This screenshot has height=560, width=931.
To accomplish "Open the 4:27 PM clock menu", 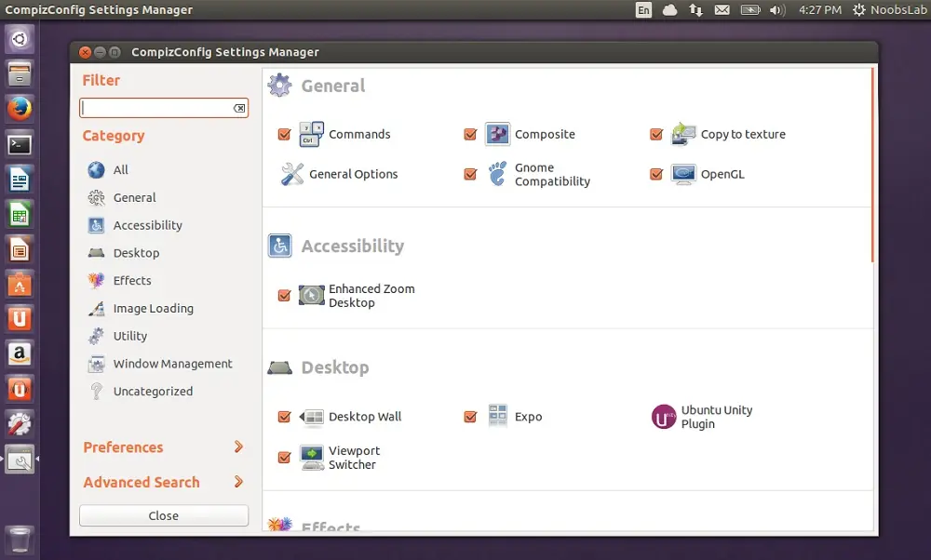I will pos(820,10).
